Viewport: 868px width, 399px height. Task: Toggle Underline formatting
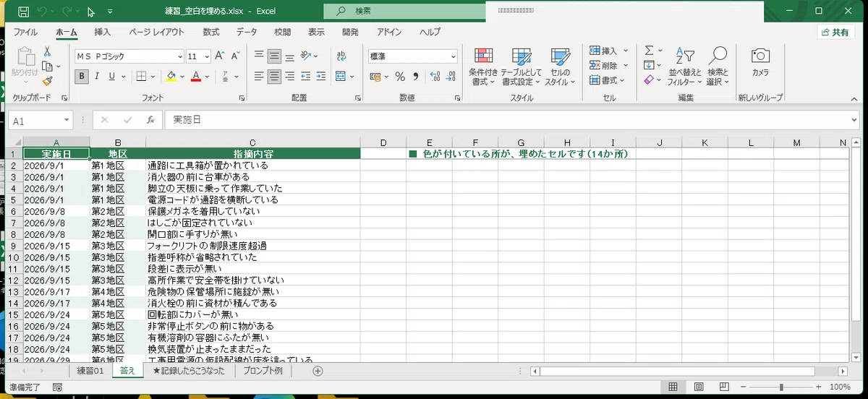point(114,77)
